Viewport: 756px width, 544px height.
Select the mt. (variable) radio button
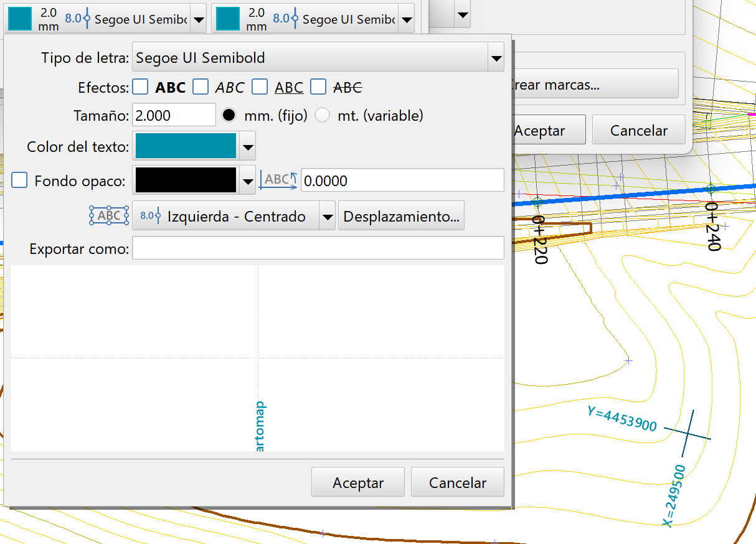click(322, 115)
